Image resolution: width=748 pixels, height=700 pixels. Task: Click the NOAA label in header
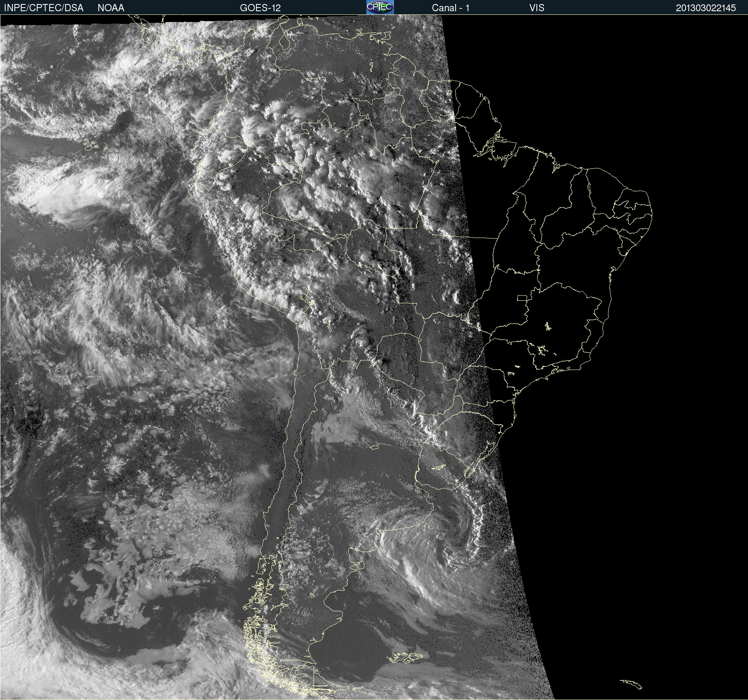tap(111, 8)
